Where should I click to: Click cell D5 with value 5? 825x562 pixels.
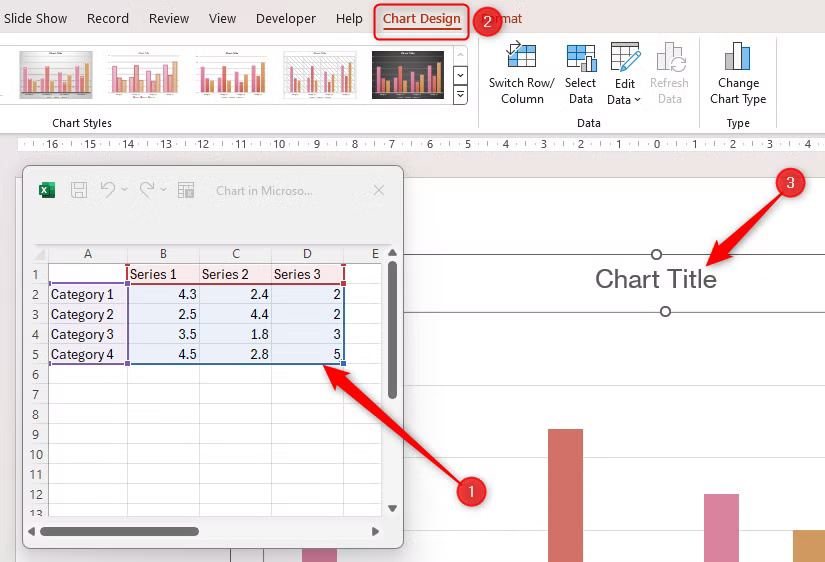pos(307,354)
